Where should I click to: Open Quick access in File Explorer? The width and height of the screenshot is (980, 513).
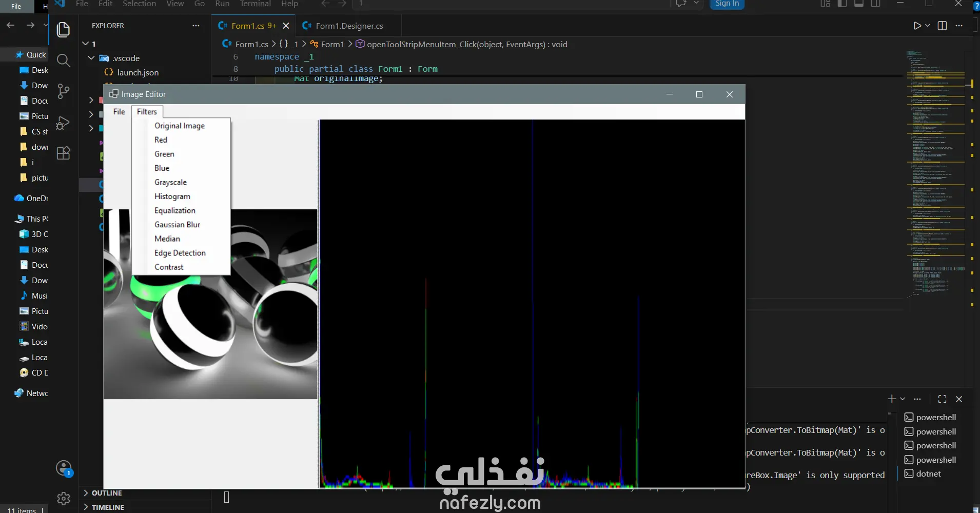click(x=31, y=54)
